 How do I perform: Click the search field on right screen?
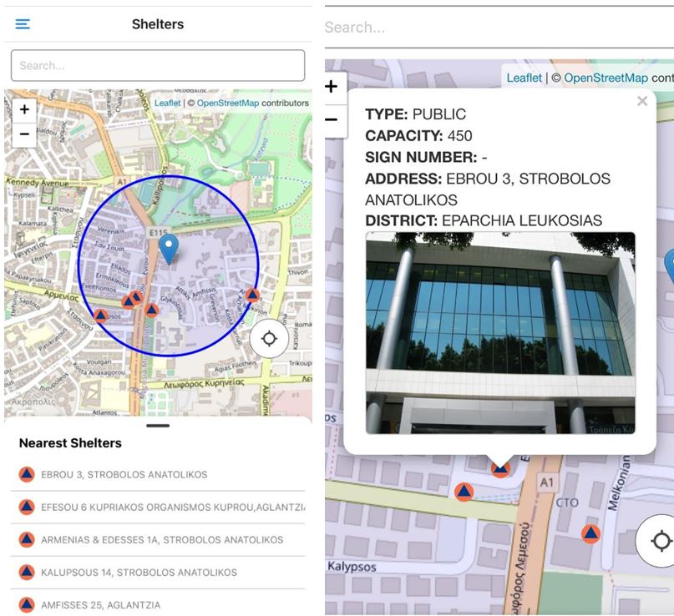(x=499, y=28)
